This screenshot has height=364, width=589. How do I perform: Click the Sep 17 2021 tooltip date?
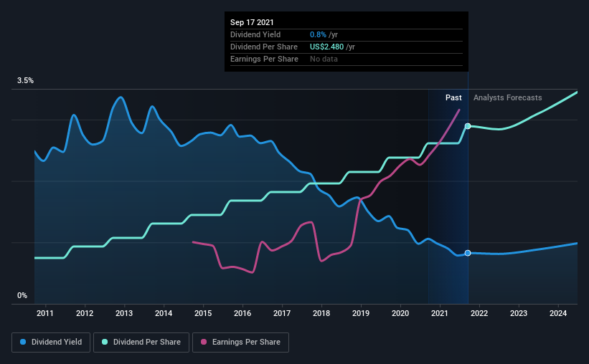click(252, 22)
